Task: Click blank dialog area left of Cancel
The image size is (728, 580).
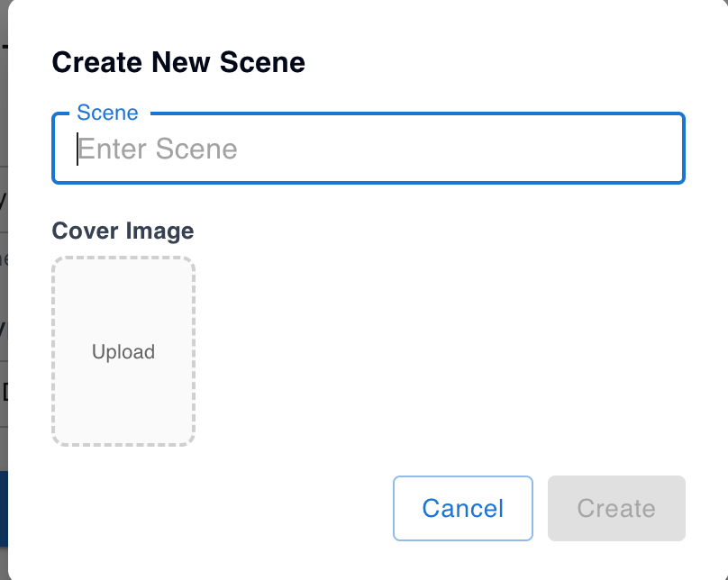Action: point(225,508)
